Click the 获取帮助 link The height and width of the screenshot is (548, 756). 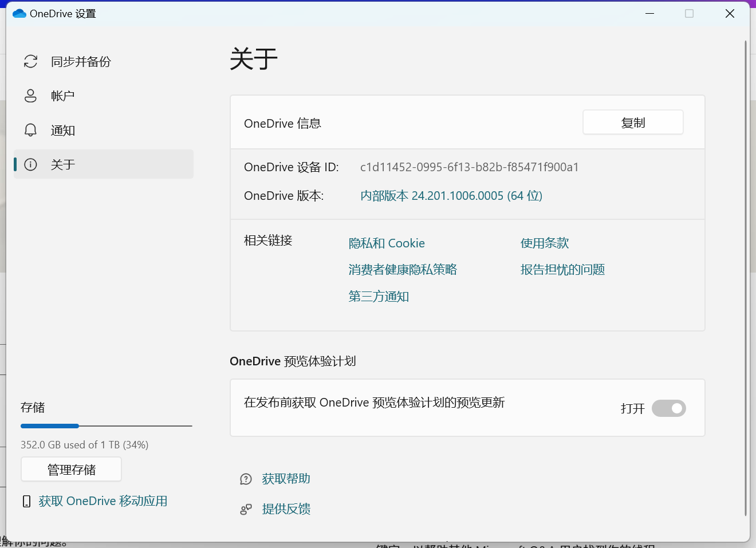pos(286,479)
